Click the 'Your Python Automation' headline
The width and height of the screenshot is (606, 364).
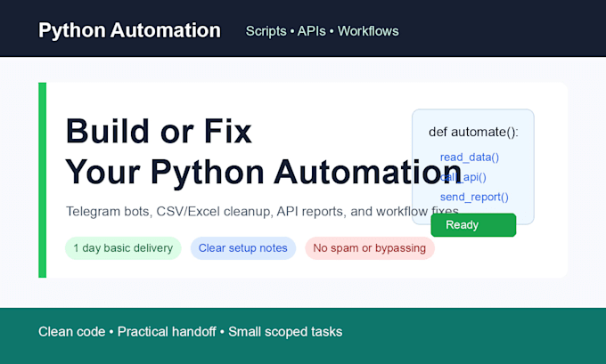point(264,172)
